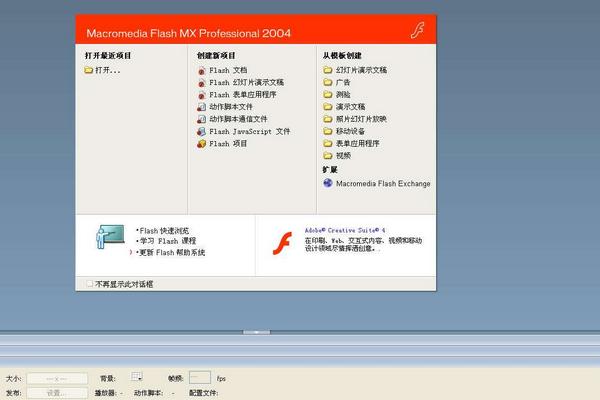The image size is (600, 400).
Task: Open the 幻灯片演示文稿 template category
Action: click(x=361, y=70)
